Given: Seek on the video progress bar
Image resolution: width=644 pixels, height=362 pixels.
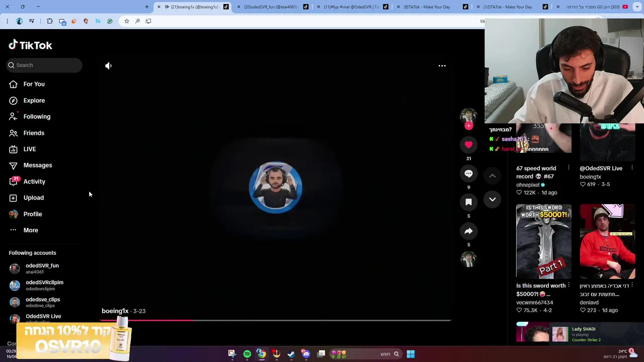Looking at the screenshot, I should click(x=276, y=320).
